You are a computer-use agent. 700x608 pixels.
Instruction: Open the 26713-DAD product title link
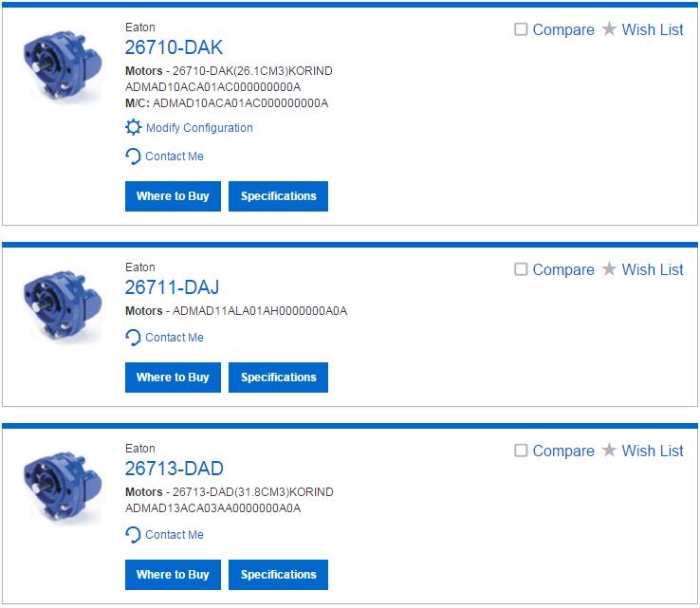(x=175, y=469)
